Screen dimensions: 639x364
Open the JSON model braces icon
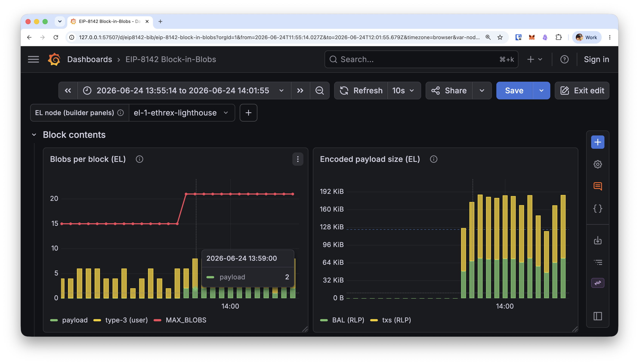pos(597,208)
